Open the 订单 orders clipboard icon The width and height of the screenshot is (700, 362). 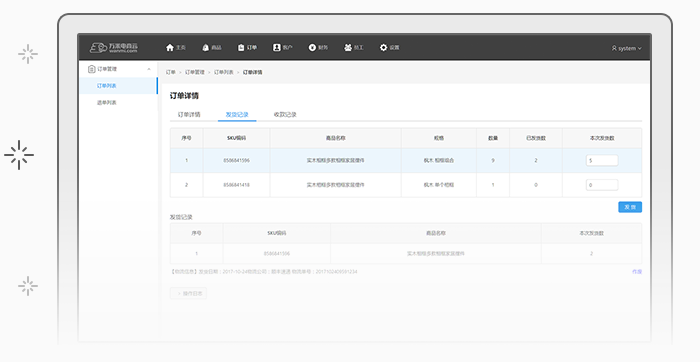coord(241,47)
